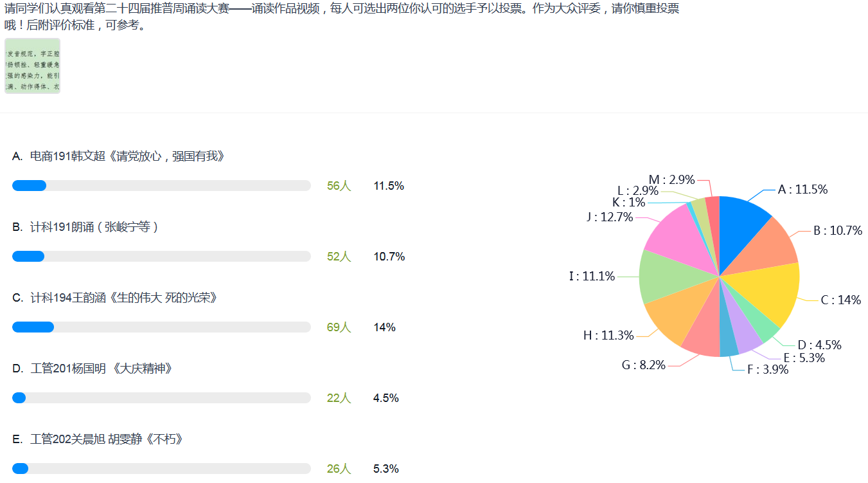This screenshot has width=868, height=483.
Task: Click the 69人 vote count for option C
Action: (x=339, y=327)
